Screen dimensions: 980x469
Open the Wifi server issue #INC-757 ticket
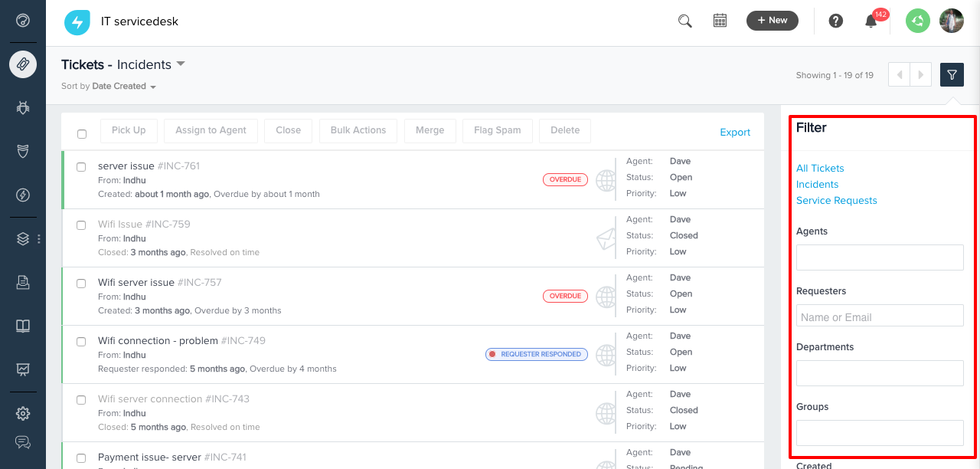[x=136, y=283]
